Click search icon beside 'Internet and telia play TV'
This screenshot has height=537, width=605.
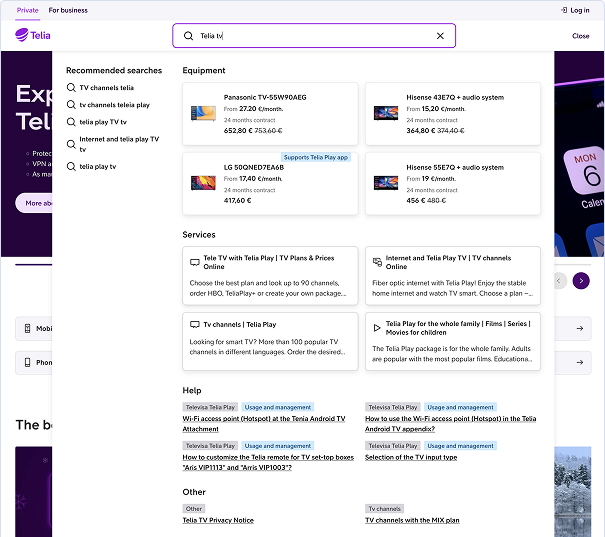click(71, 144)
